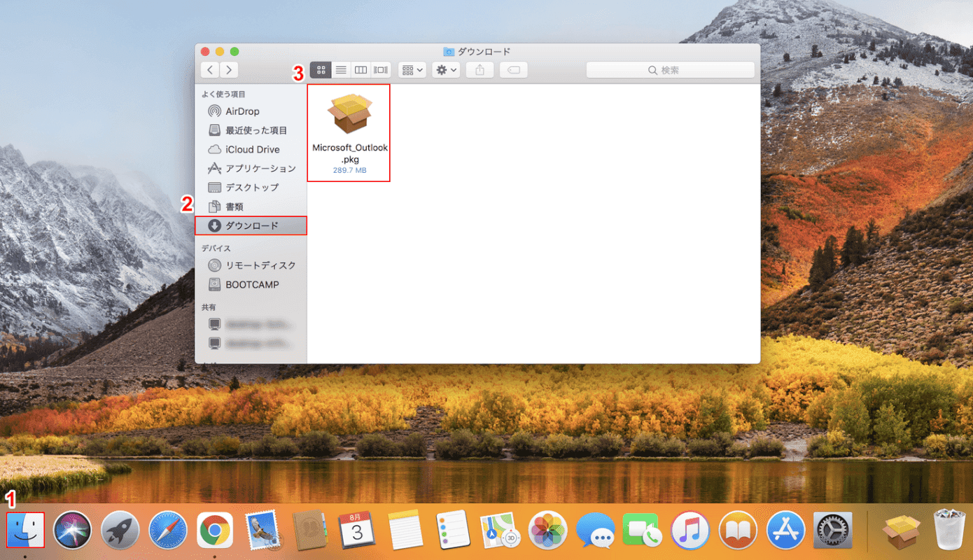Go forward in Finder window
973x560 pixels.
(x=229, y=70)
